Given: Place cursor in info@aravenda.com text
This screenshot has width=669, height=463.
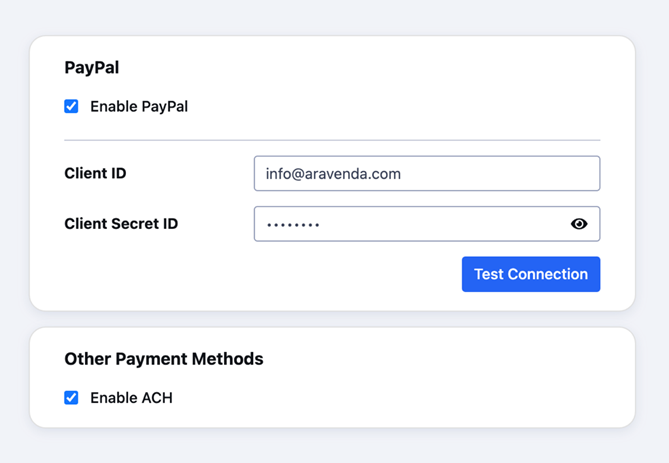Looking at the screenshot, I should (x=333, y=174).
